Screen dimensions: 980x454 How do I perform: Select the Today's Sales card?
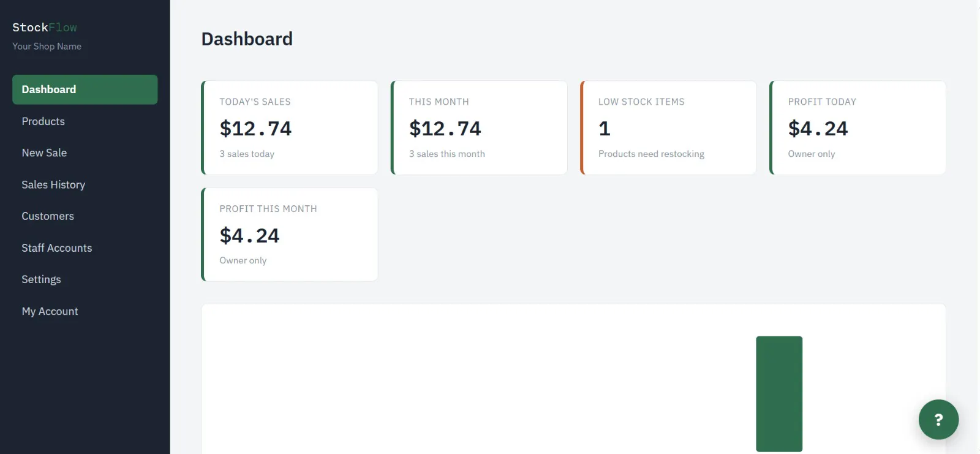tap(290, 127)
